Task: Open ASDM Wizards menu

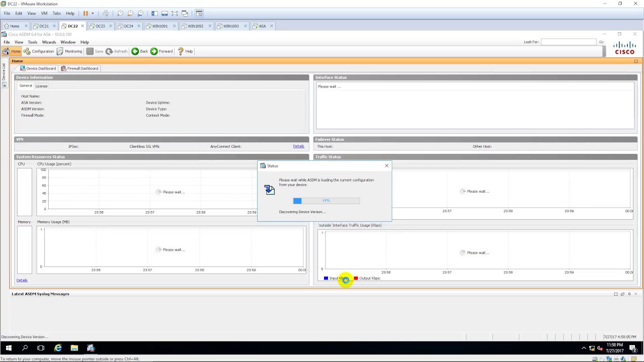Action: [x=49, y=42]
